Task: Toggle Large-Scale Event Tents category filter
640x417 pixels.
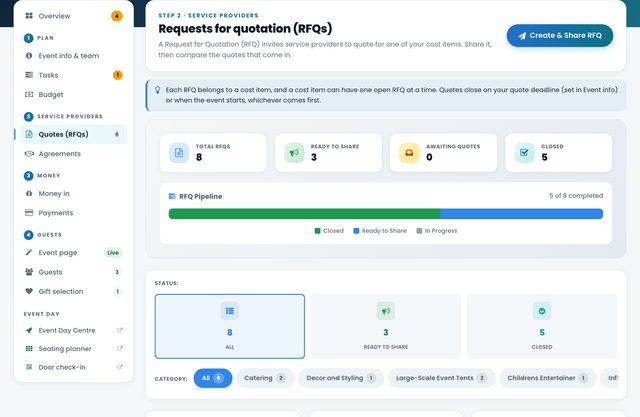Action: pyautogui.click(x=441, y=378)
